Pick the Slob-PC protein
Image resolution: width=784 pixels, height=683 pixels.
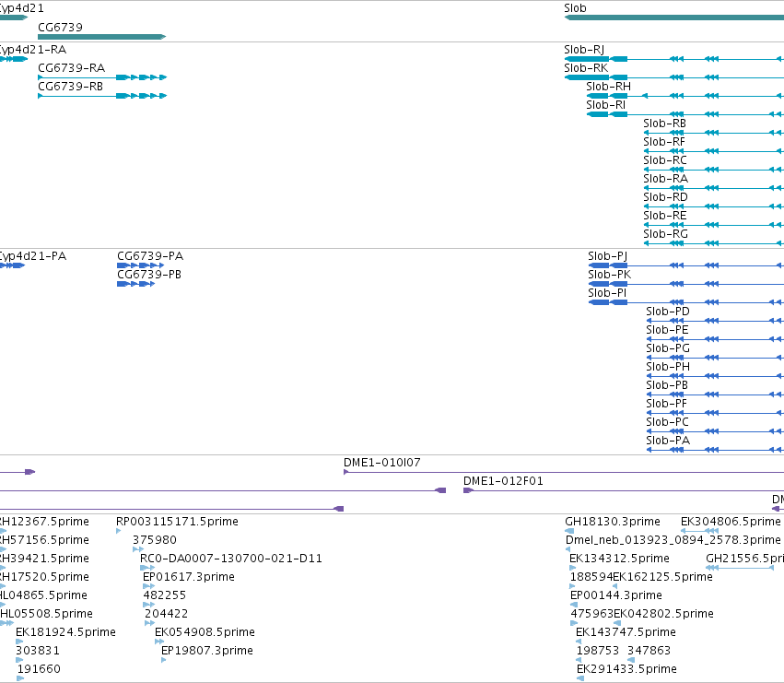pos(715,431)
